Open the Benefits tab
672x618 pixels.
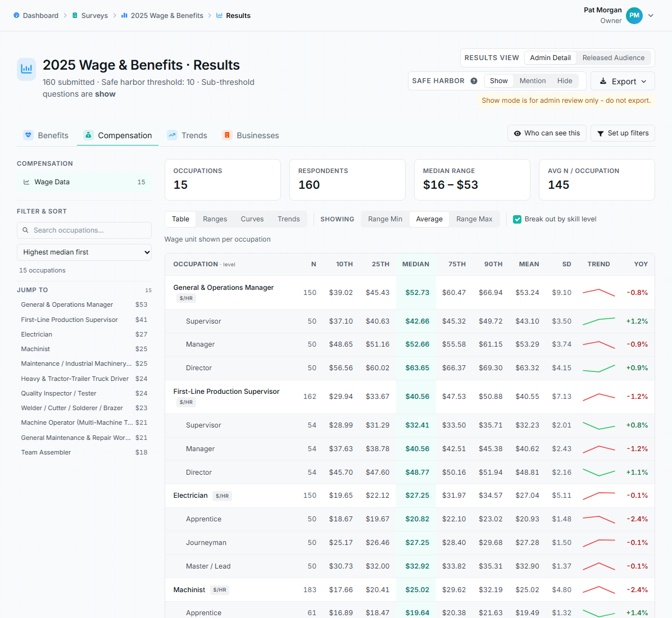[x=46, y=135]
